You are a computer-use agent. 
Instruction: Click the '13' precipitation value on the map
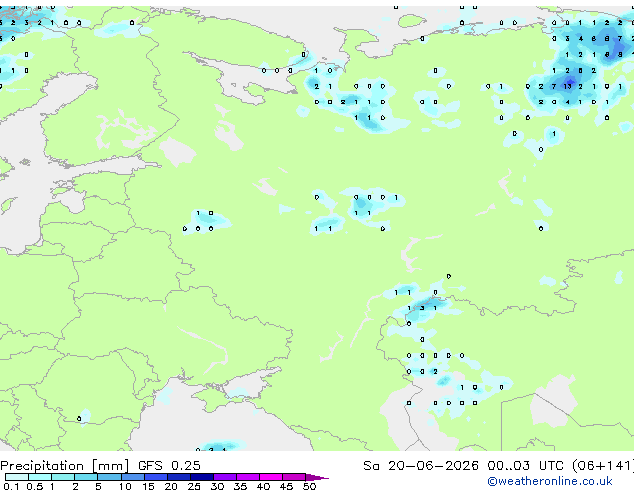click(x=568, y=86)
